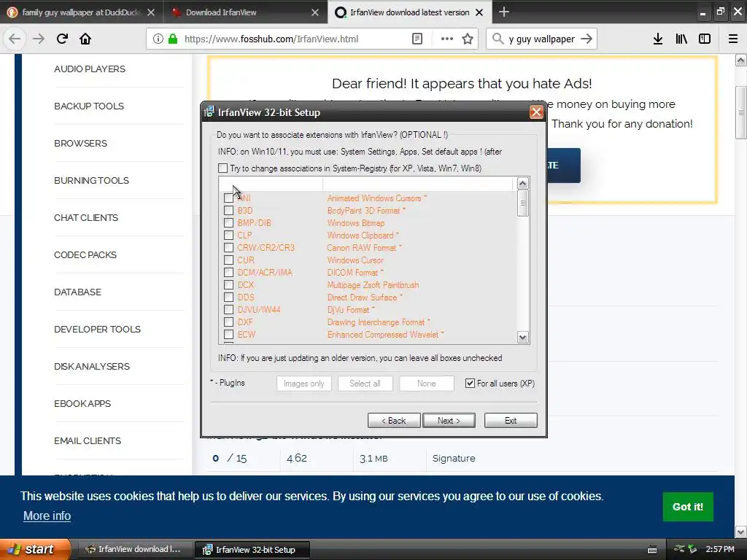This screenshot has width=747, height=560.
Task: Open page actions three-dot menu
Action: tap(447, 39)
